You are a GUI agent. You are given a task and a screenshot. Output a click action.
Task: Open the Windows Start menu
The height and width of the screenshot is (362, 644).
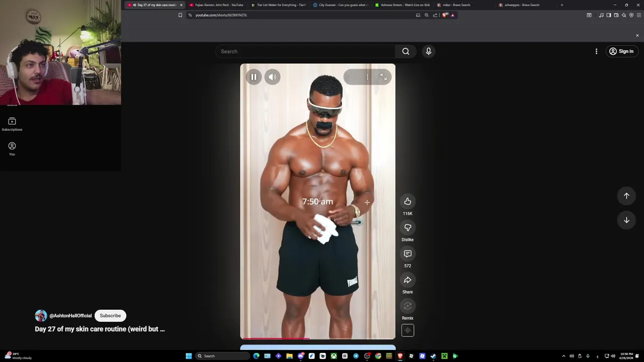189,356
